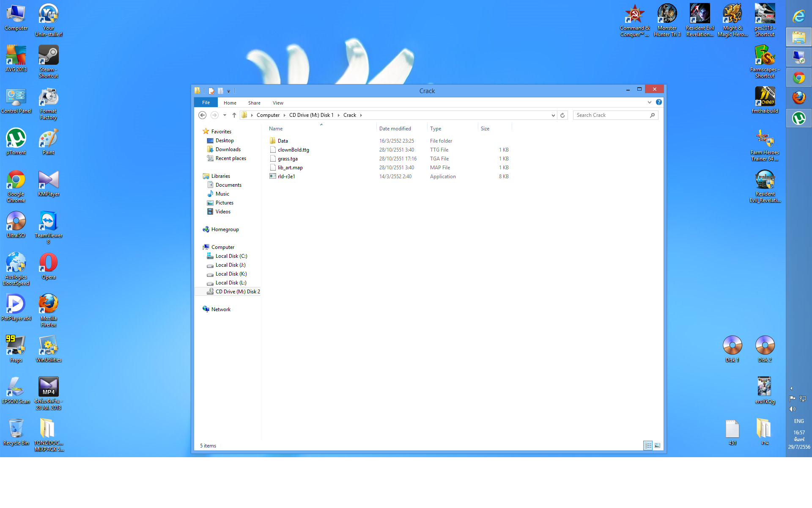Open Quick Access Toolbar customize dropdown
The image size is (812, 508).
(228, 91)
